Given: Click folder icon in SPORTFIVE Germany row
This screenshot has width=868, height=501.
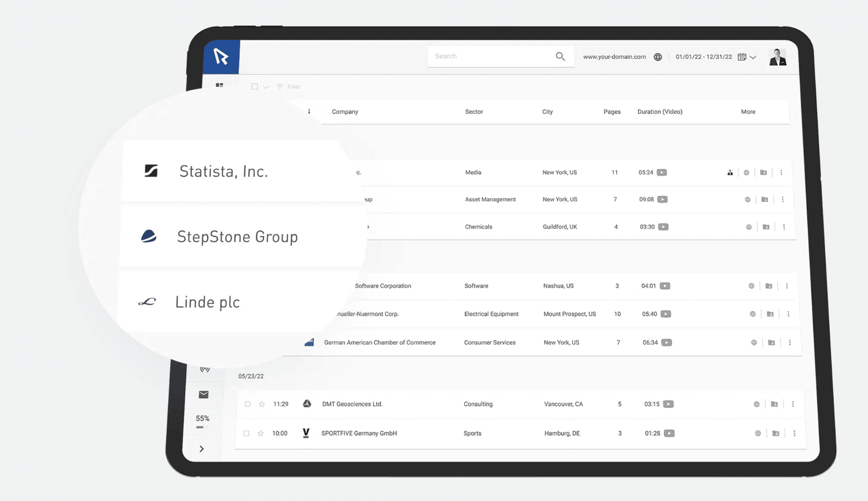Looking at the screenshot, I should point(776,433).
